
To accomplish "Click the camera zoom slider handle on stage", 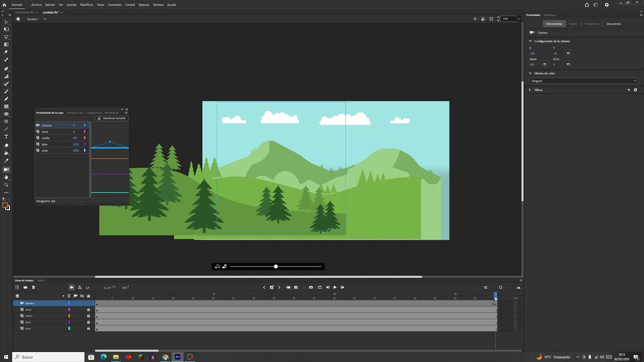I will [x=276, y=266].
